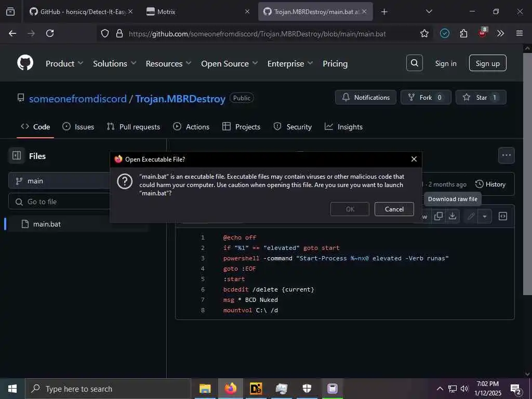Click the blue checkmark extension icon in the toolbar
Screen dimensions: 532x399
445,33
